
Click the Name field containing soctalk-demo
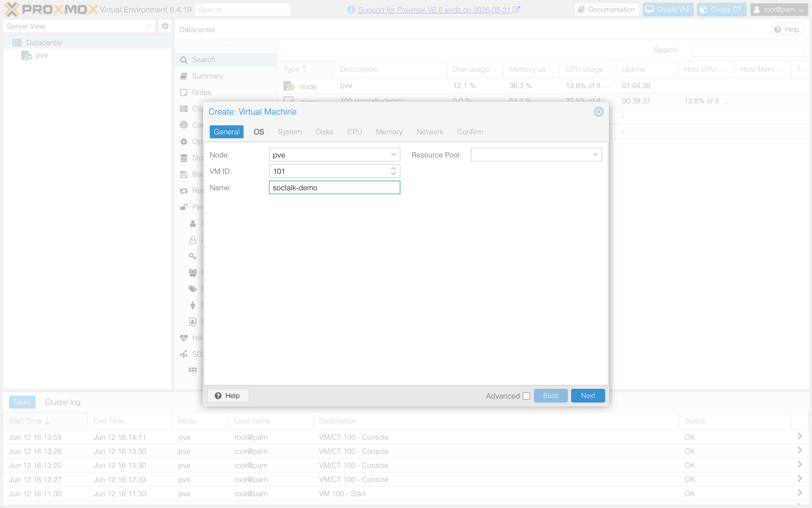click(x=334, y=187)
